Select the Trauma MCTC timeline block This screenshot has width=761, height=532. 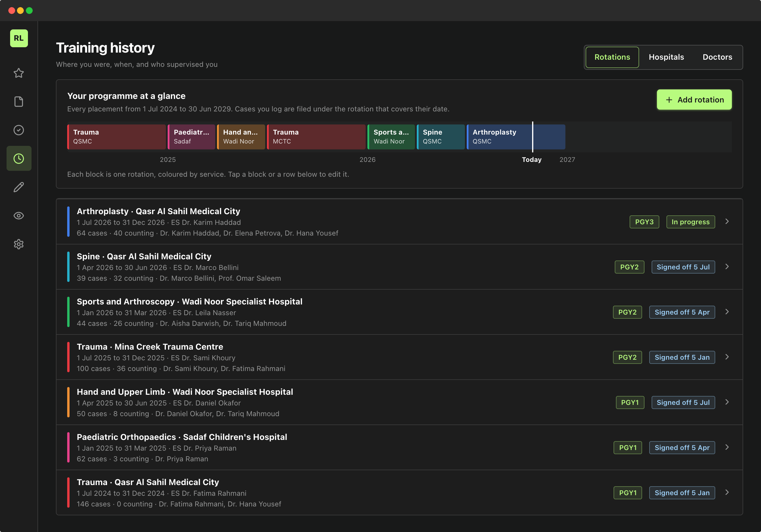pos(316,137)
